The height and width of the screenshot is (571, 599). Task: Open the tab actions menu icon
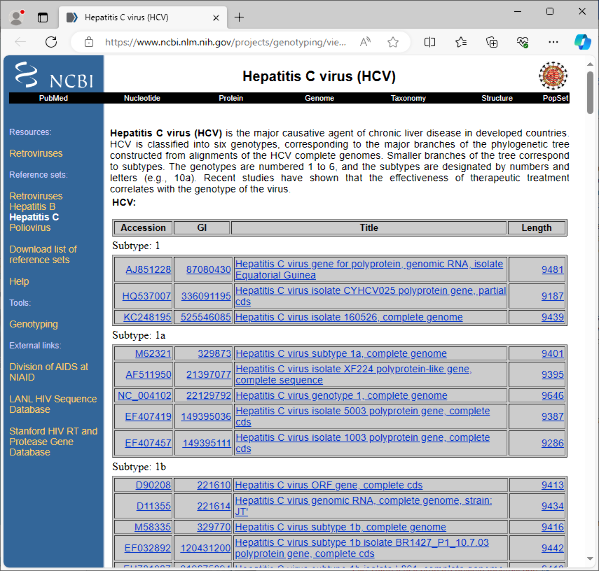[x=43, y=18]
